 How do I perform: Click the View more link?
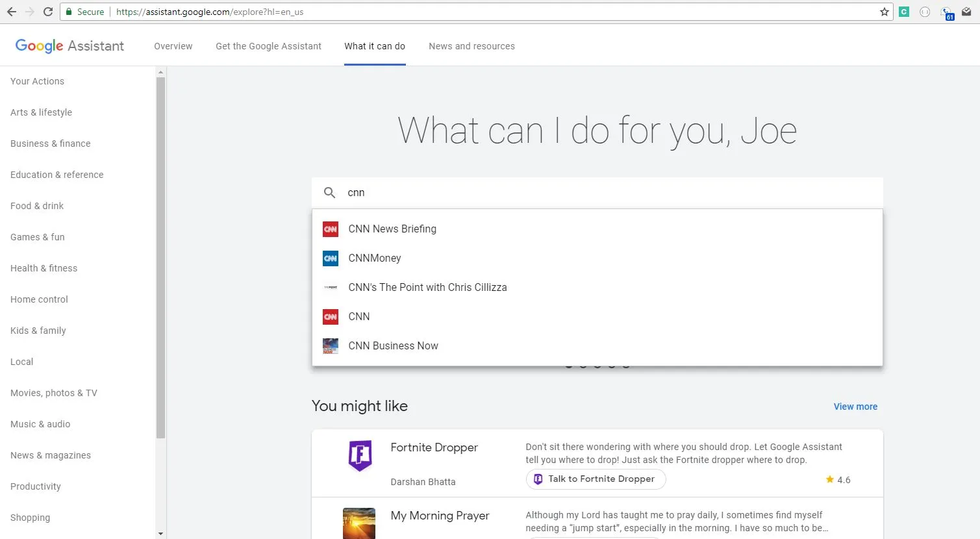(855, 407)
